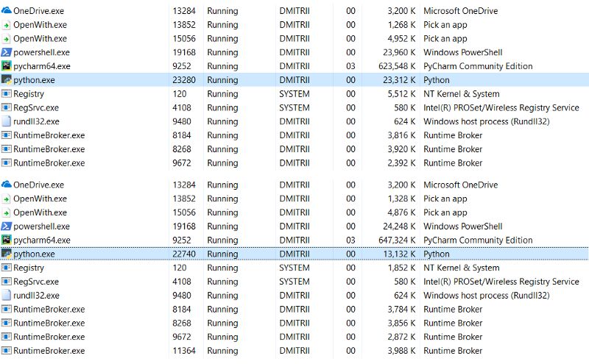Click the Windows PowerShell description in the lower list
Viewport: 589px width, 364px height.
click(463, 226)
